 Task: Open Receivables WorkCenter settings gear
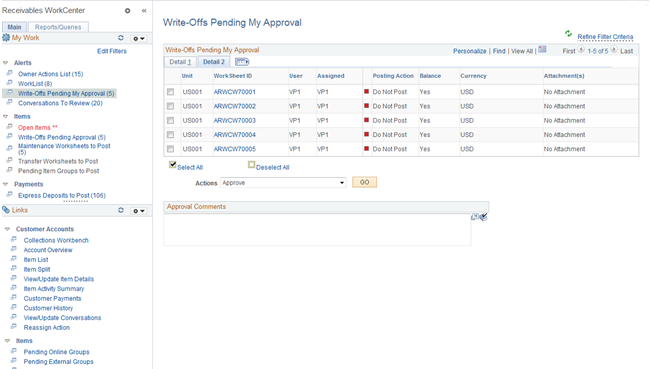coord(127,11)
